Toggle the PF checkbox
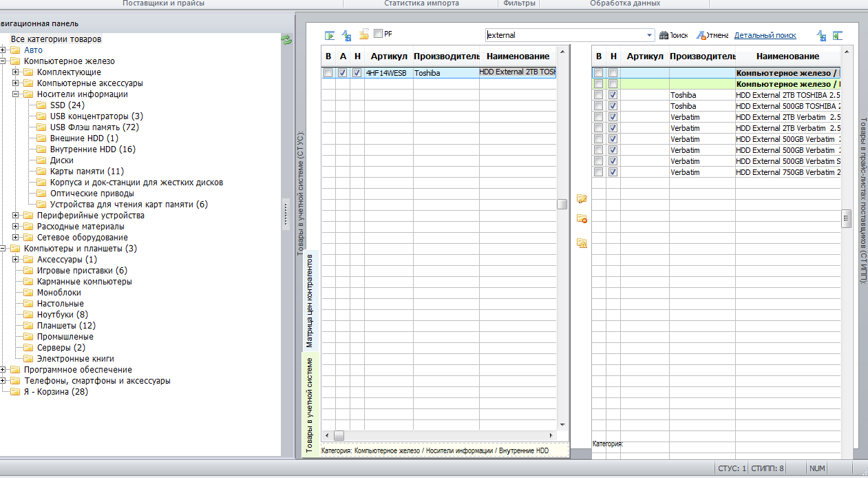Screen dimensions: 868x478 pos(378,33)
